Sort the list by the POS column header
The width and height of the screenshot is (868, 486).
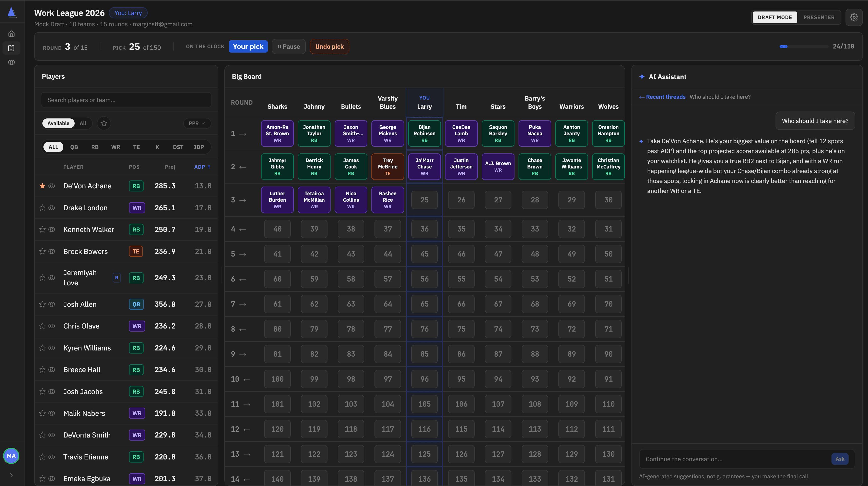click(x=134, y=167)
